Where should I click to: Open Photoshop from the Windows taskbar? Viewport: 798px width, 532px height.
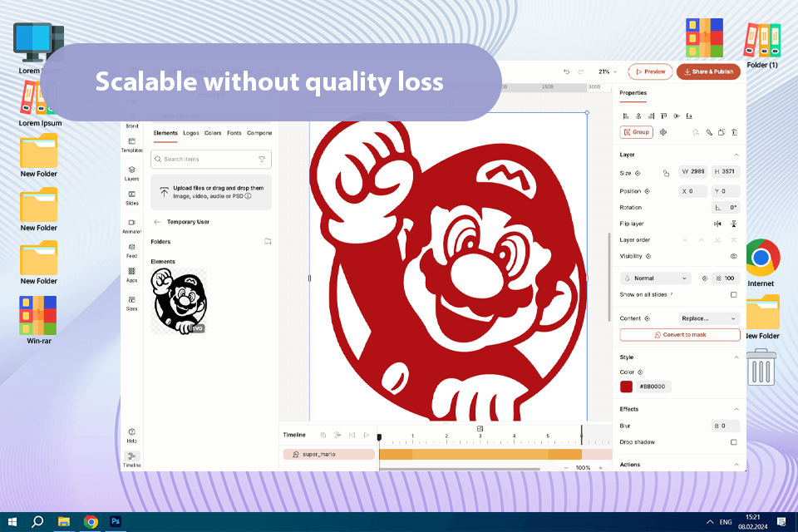click(116, 522)
